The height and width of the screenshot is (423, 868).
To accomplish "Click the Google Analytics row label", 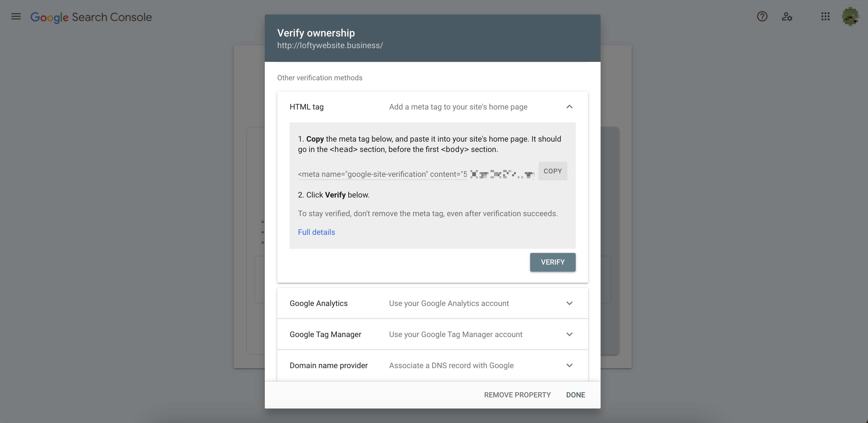I will pos(318,303).
